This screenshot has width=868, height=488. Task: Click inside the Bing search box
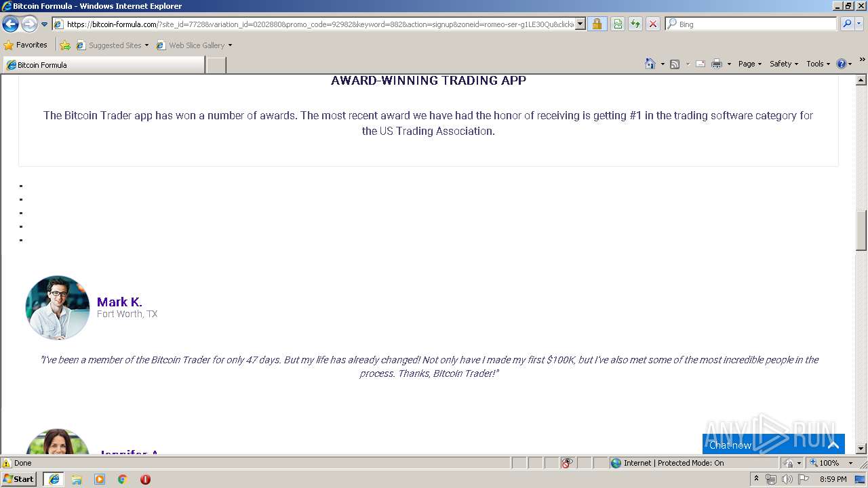pos(755,24)
